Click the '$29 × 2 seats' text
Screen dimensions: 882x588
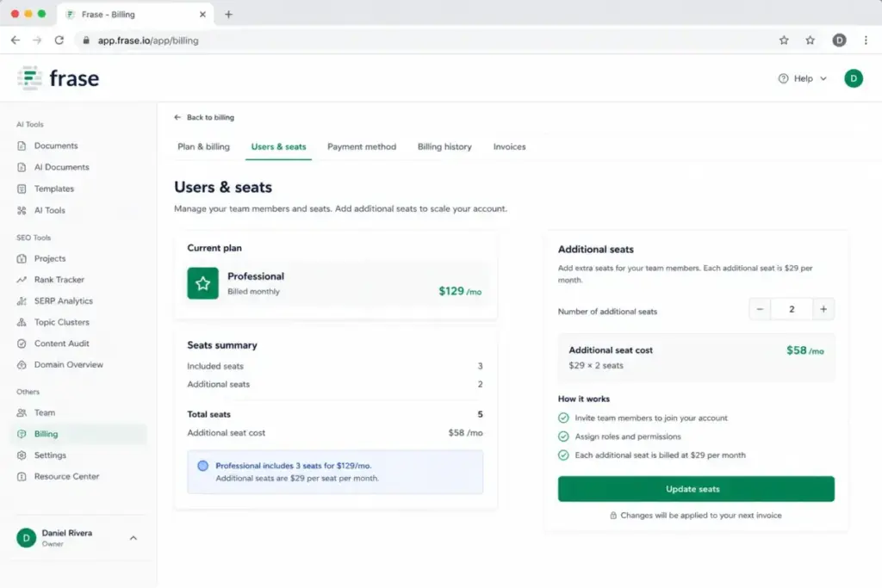[596, 365]
